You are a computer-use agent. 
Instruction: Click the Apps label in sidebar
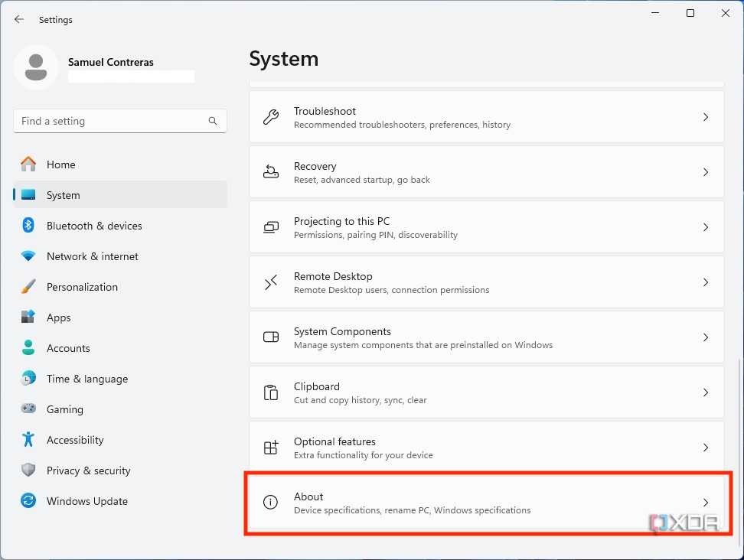(x=58, y=317)
